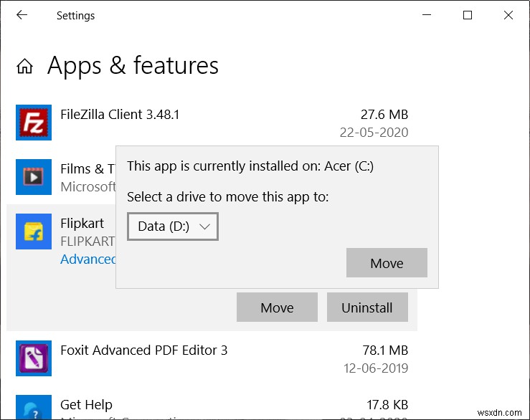Select the Flipkart app icon

point(34,232)
